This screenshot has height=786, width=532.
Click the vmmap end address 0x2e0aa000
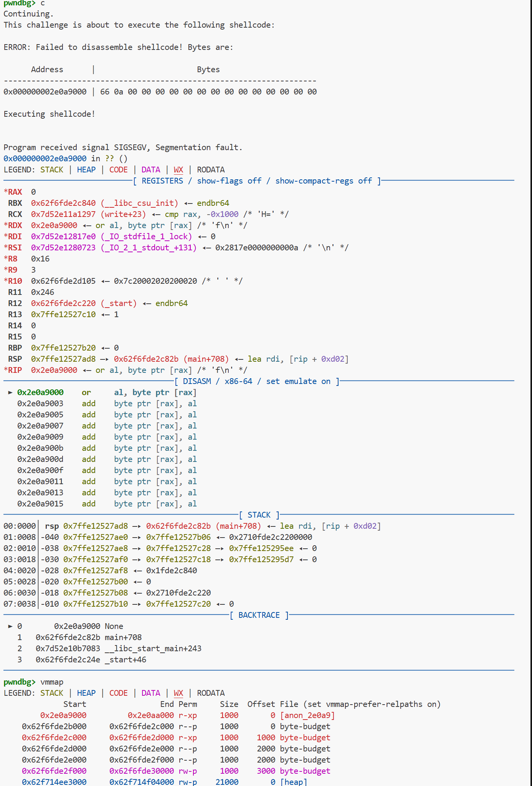151,715
